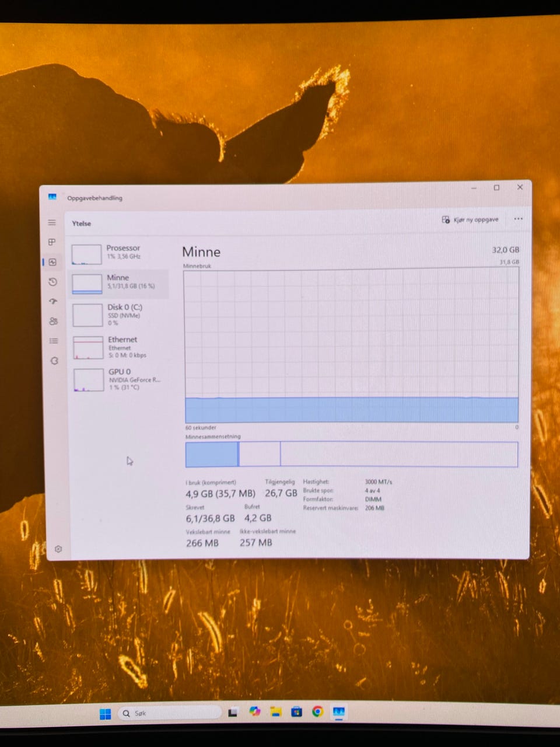Open the Startup apps sidebar icon
Image resolution: width=560 pixels, height=747 pixels.
click(x=53, y=302)
